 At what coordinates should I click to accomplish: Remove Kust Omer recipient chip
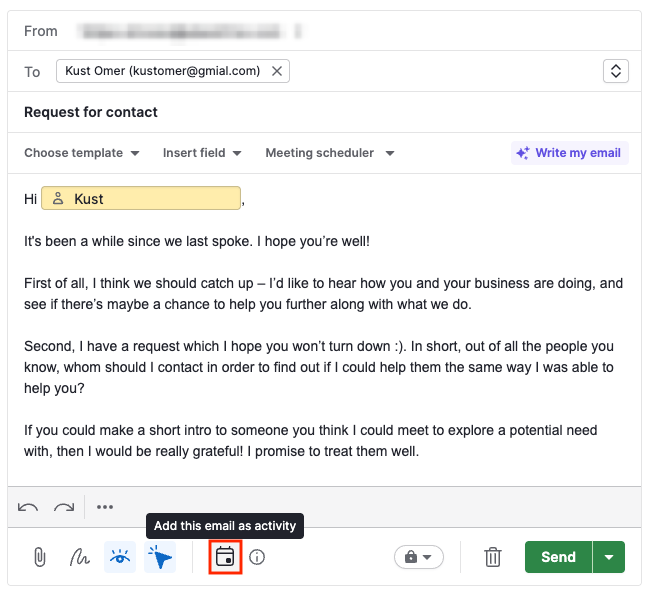pyautogui.click(x=277, y=71)
